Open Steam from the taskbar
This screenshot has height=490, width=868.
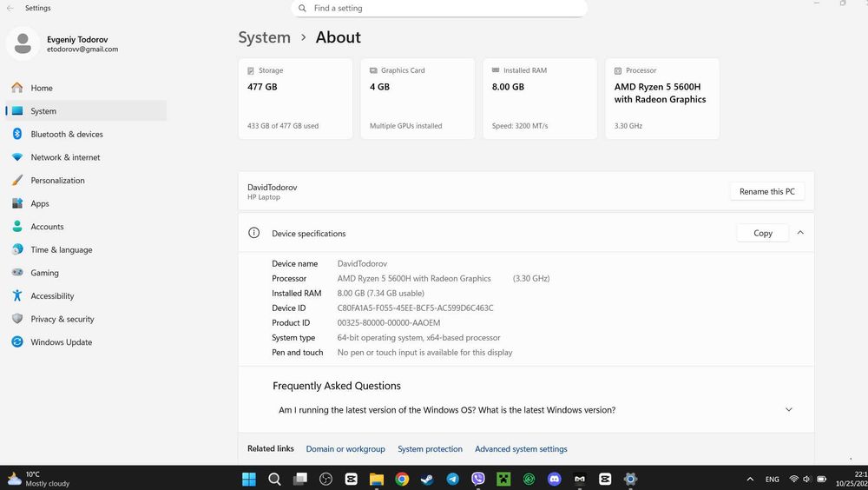pos(427,479)
